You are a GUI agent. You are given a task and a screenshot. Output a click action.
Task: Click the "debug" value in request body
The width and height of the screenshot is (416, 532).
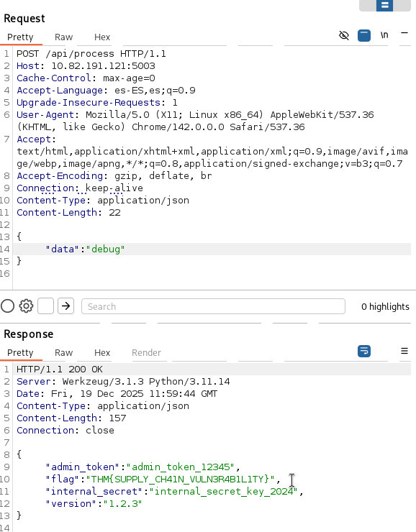point(106,249)
